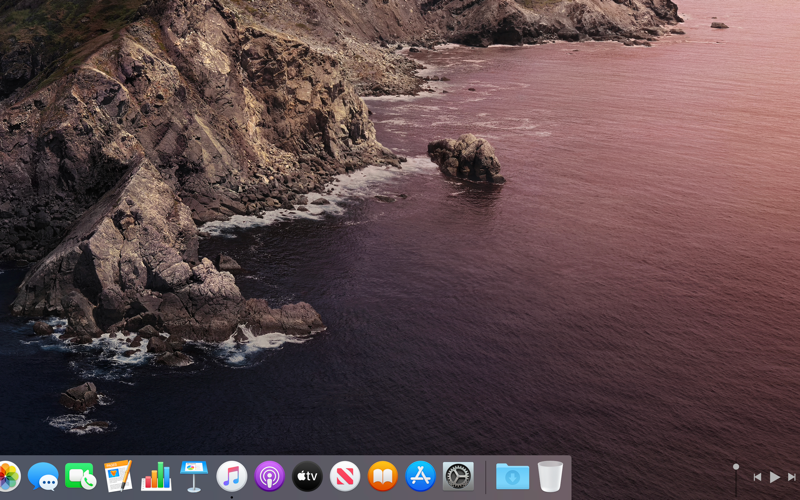
Task: Open the Books app
Action: tap(382, 477)
